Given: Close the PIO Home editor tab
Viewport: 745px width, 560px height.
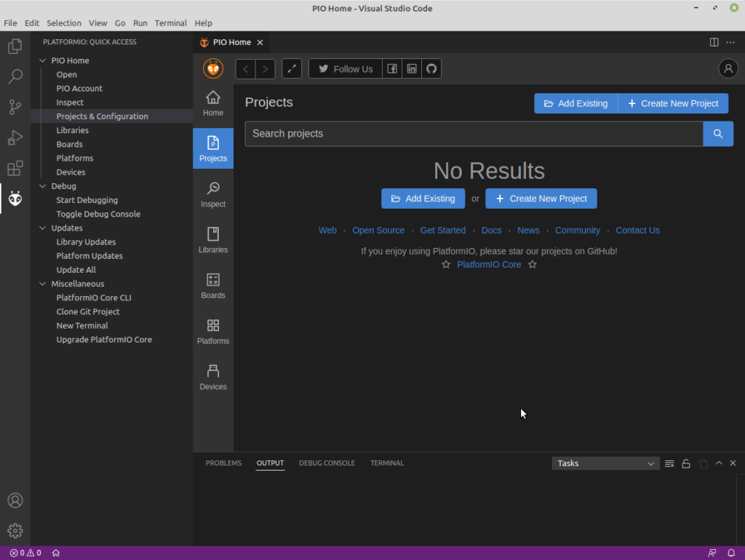Looking at the screenshot, I should (260, 42).
